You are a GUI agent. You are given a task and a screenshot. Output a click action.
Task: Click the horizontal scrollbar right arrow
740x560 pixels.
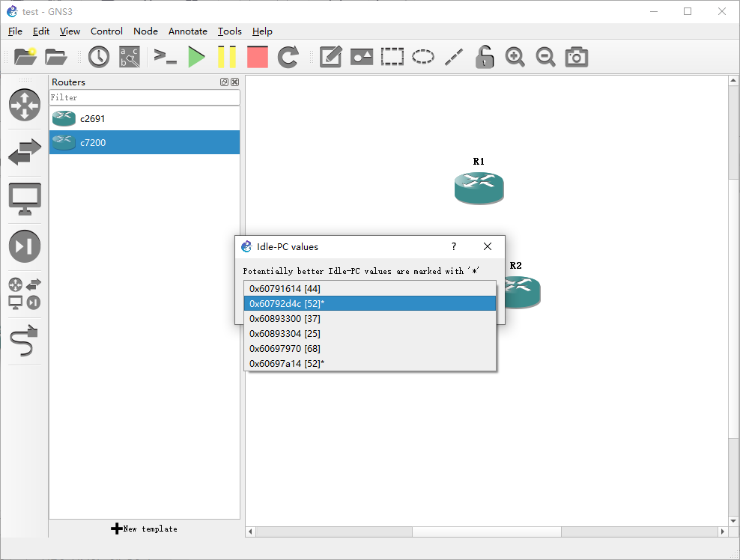723,532
